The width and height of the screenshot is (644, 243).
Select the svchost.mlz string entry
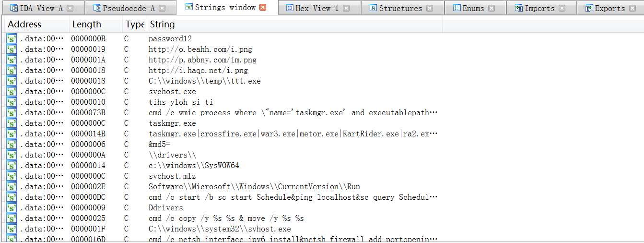(172, 176)
